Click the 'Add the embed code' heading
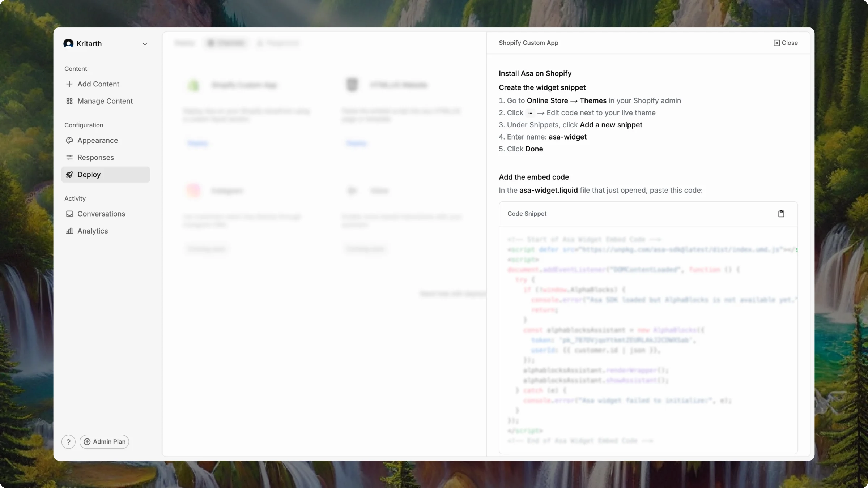Viewport: 868px width, 488px height. pos(534,177)
